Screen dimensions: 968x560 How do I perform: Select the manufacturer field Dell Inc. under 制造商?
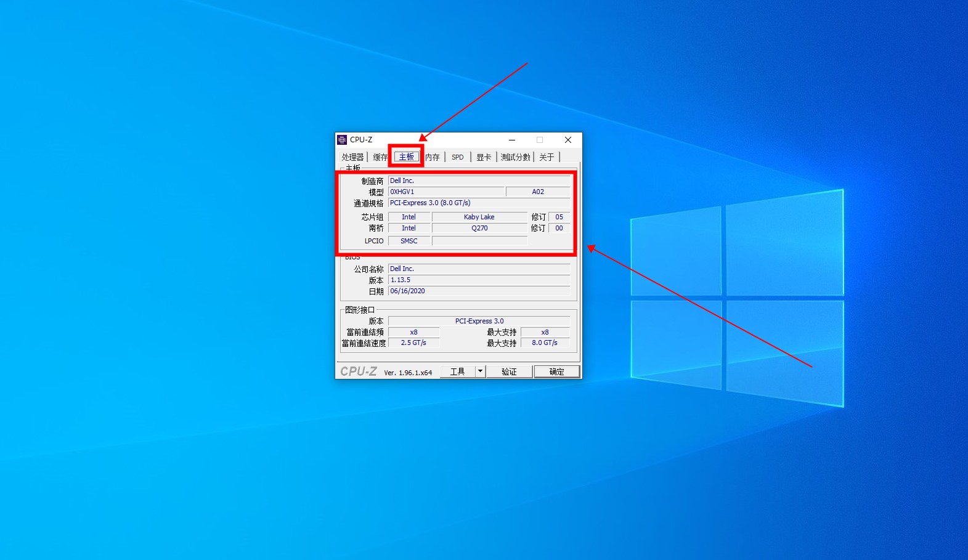tap(479, 181)
